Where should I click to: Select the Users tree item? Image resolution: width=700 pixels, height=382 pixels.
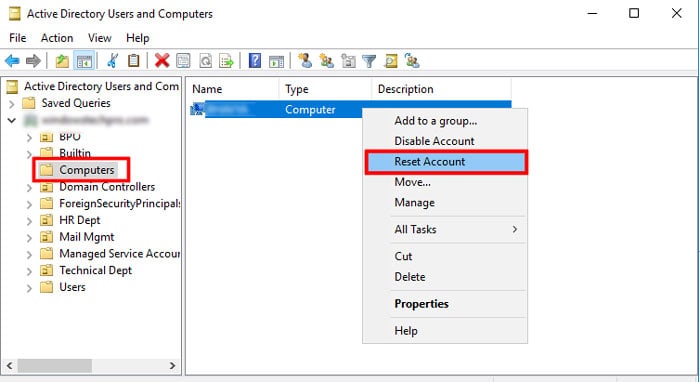(x=62, y=287)
